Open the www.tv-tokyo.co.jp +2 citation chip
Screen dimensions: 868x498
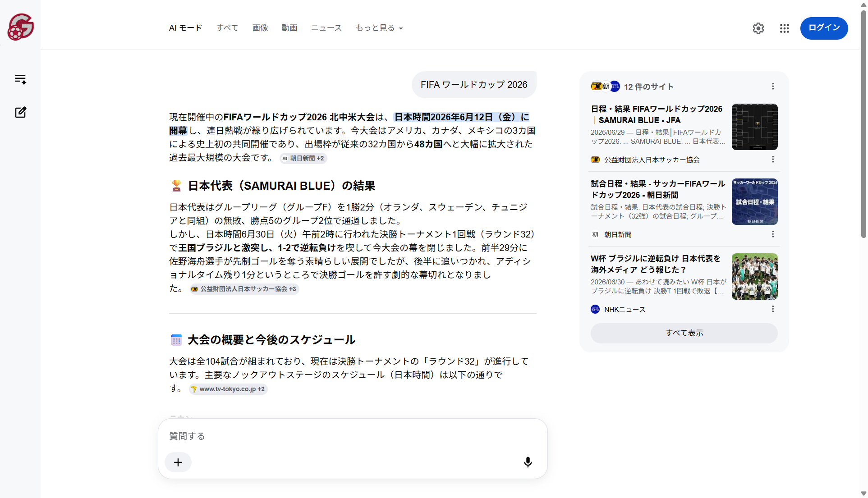pos(228,389)
